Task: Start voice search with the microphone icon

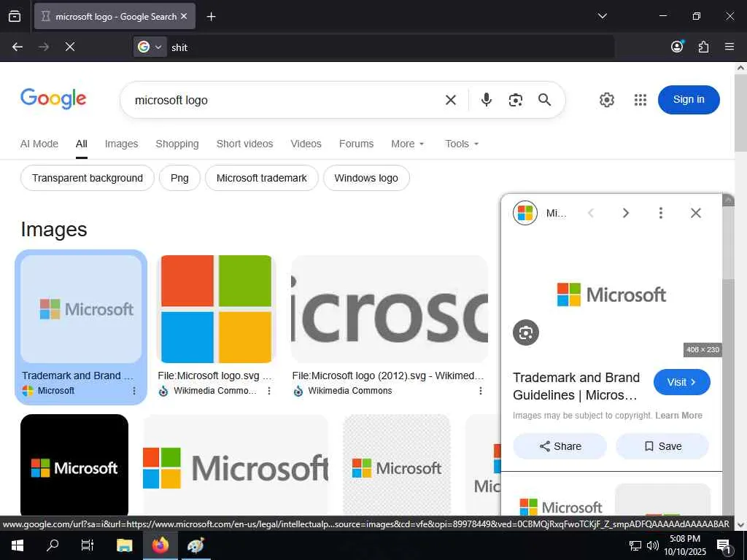Action: click(486, 100)
